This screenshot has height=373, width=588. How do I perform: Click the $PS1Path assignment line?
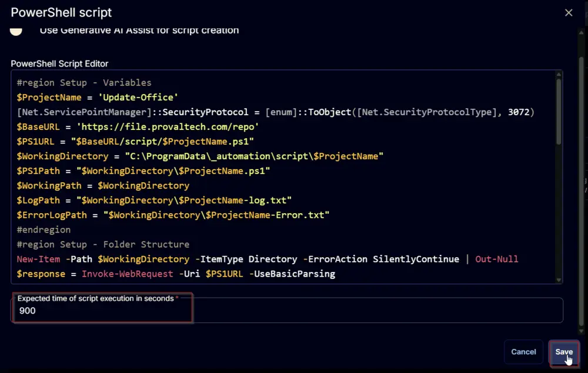point(143,171)
